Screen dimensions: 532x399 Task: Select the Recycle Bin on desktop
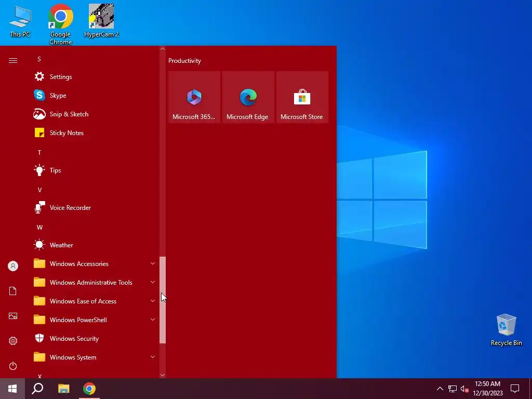click(506, 330)
